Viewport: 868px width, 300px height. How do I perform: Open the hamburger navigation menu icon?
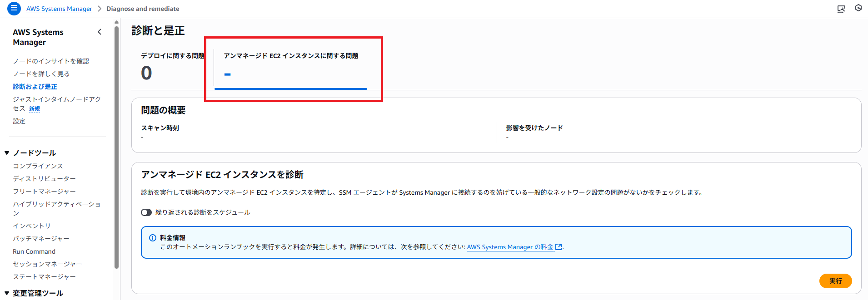click(14, 8)
